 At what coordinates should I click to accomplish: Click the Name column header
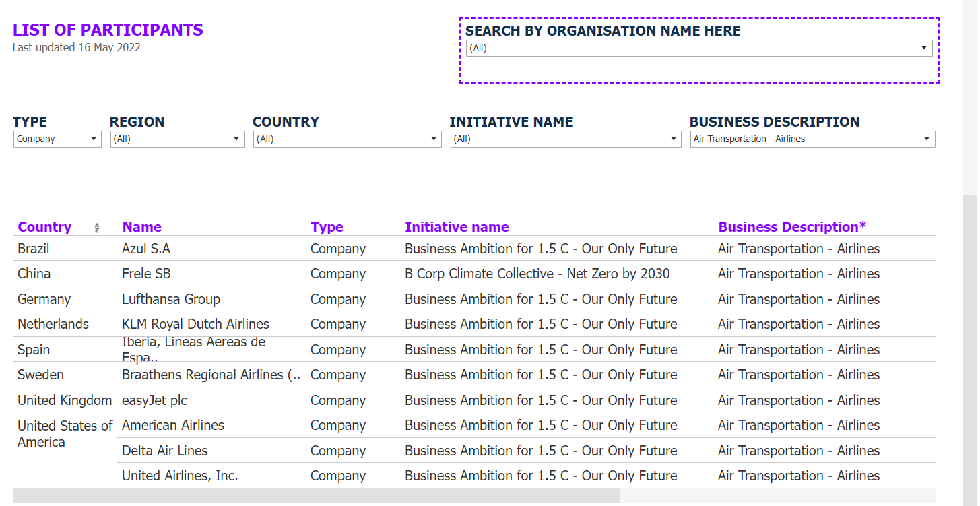click(141, 227)
